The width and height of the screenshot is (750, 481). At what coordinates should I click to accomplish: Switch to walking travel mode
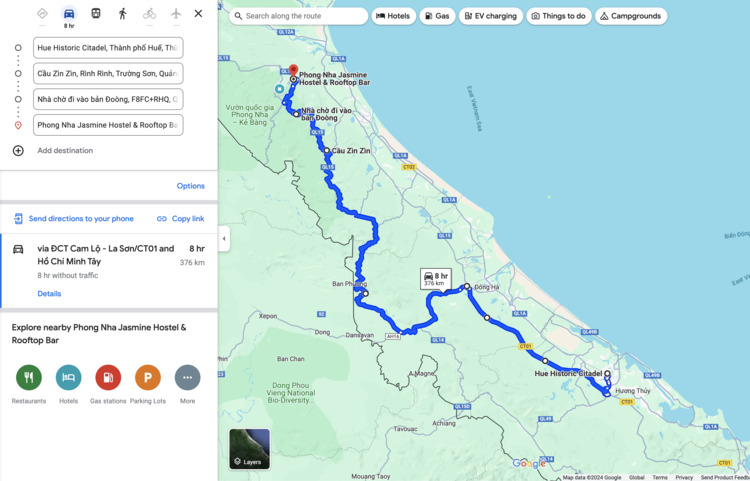click(122, 13)
